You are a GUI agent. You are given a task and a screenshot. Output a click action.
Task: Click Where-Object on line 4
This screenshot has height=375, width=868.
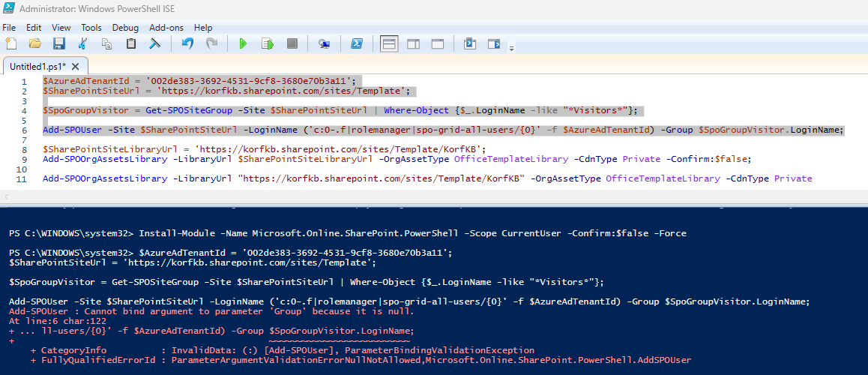click(417, 110)
